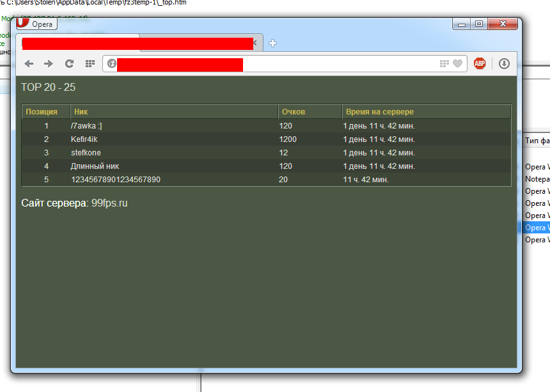This screenshot has height=392, width=550.
Task: Select the nickname stefkone
Action: point(86,153)
